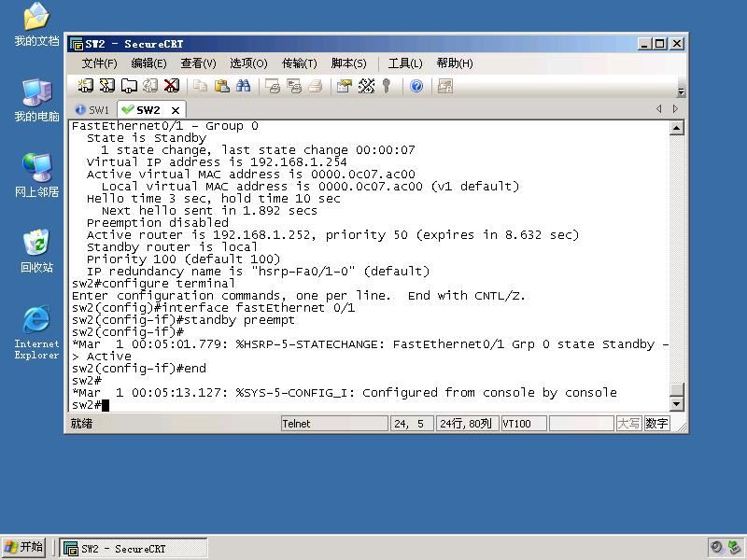Click the 'Priority 100 (default 100)' line

(x=183, y=259)
